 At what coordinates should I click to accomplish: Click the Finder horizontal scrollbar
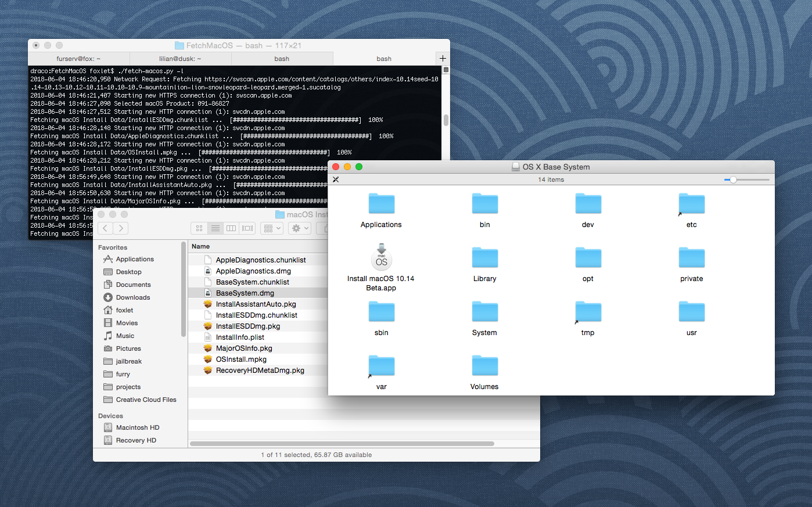(342, 444)
